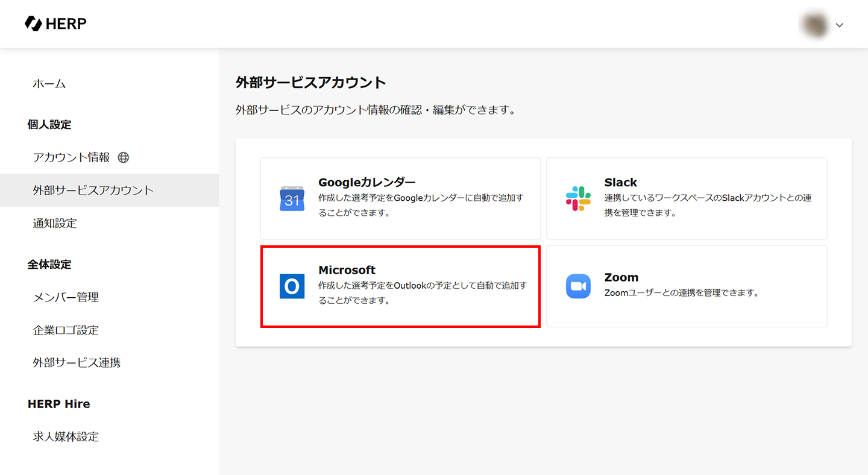Go to ホーム in the sidebar

pyautogui.click(x=49, y=84)
